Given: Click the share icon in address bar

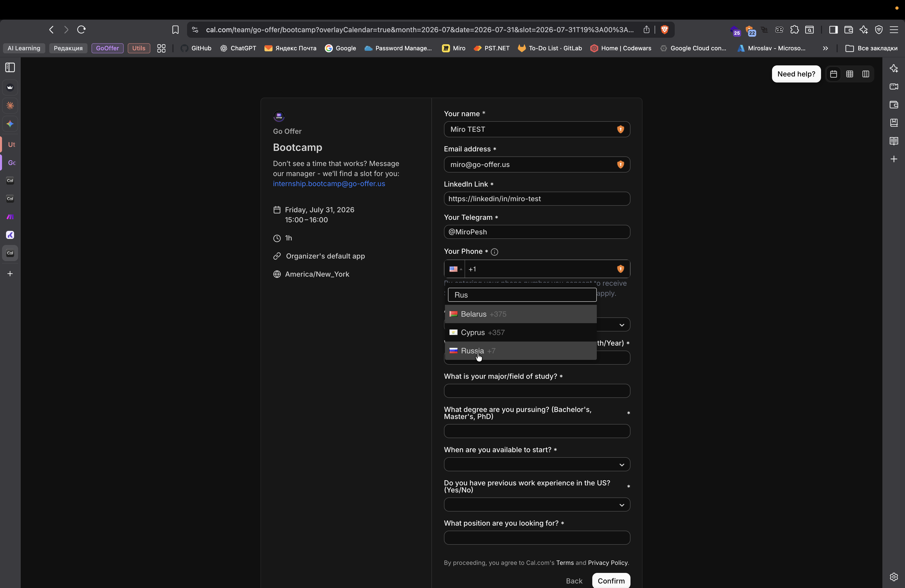Looking at the screenshot, I should 646,30.
